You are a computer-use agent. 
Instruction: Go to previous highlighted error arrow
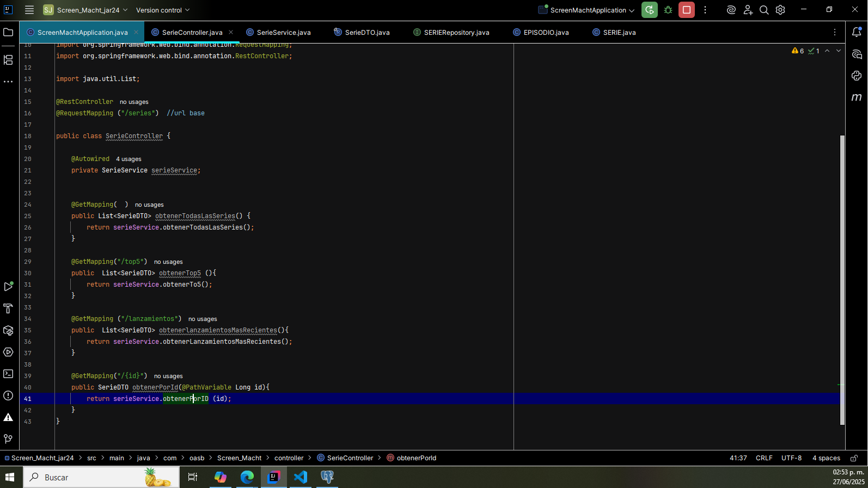(x=827, y=51)
